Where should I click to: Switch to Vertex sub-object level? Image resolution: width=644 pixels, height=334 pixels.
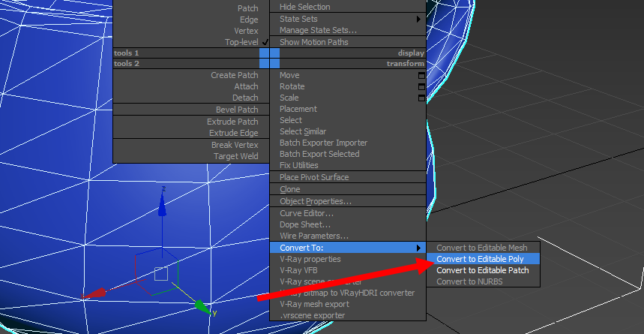pyautogui.click(x=246, y=31)
